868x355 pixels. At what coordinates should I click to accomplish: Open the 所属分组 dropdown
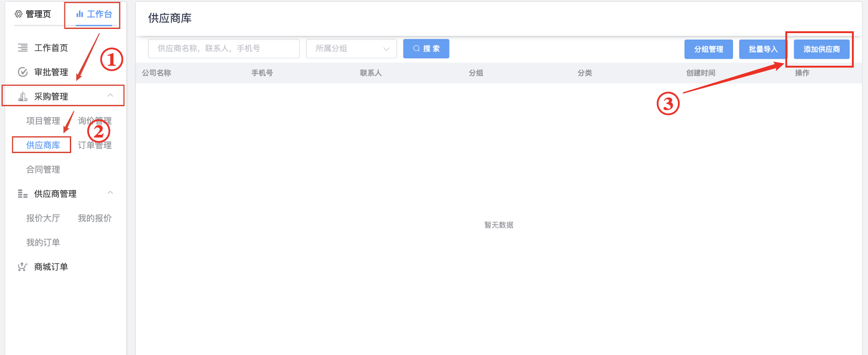coord(351,49)
